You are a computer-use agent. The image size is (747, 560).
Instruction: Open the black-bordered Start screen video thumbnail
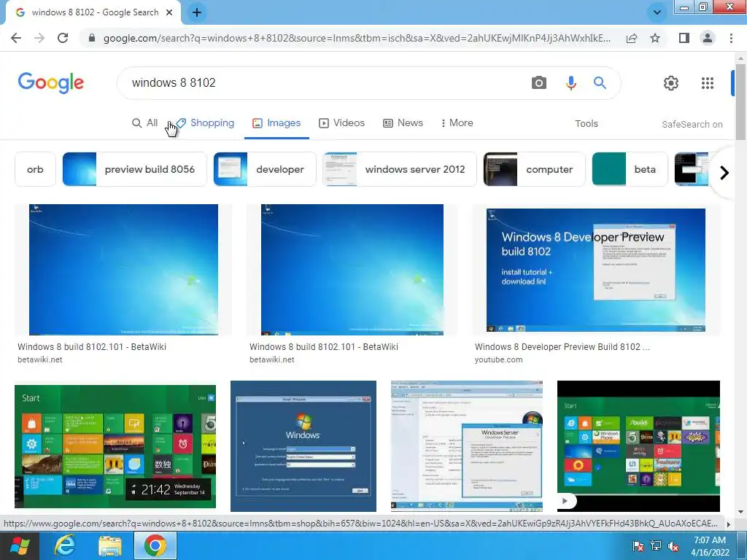click(638, 446)
